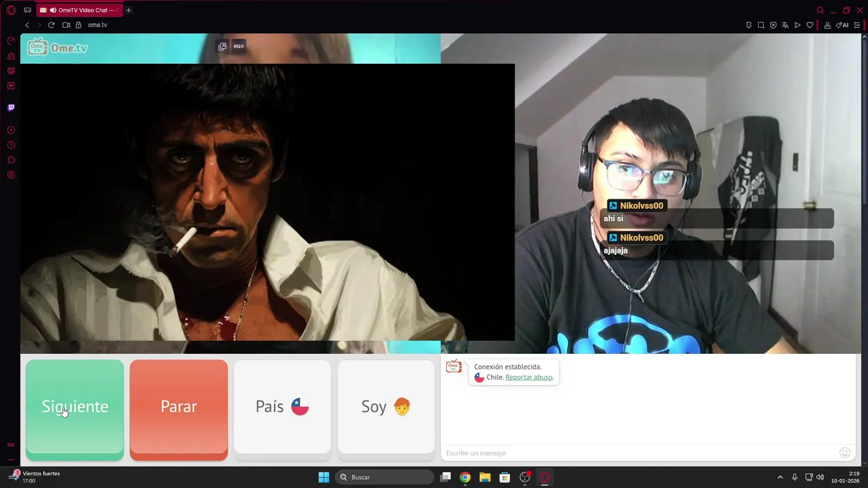Open page translate icon
Screen dimensions: 868x488
(x=785, y=25)
